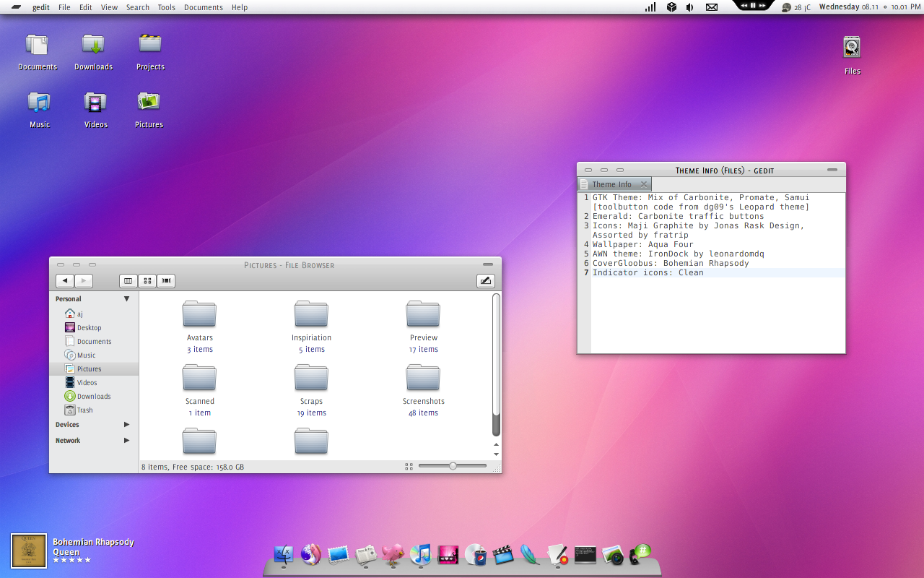Open the Help menu
The image size is (924, 578).
pos(240,7)
